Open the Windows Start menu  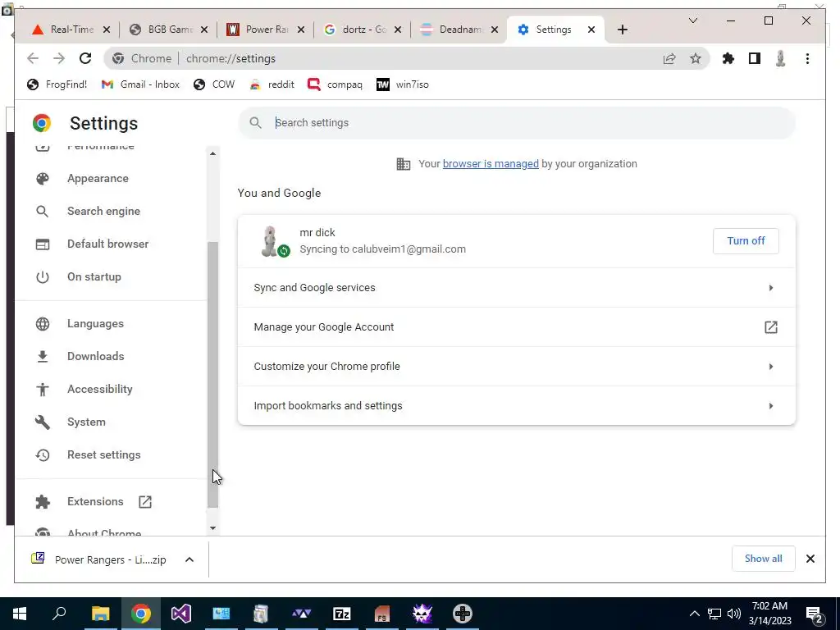click(20, 614)
